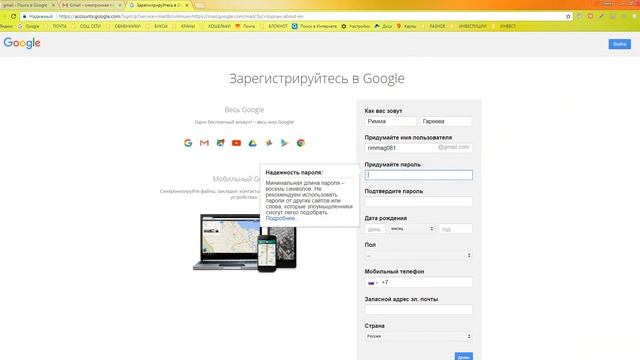Click the Chrome service icon
Viewport: 640px width, 360px height.
[x=301, y=143]
